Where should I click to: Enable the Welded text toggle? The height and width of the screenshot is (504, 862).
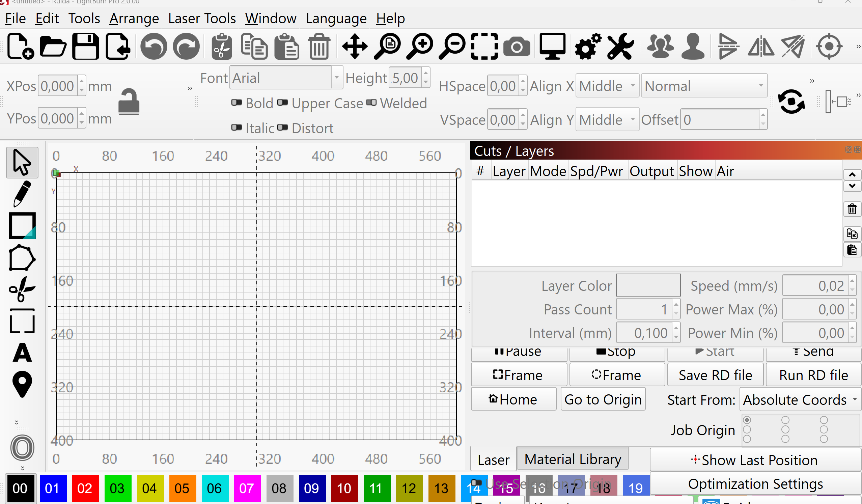pos(371,103)
